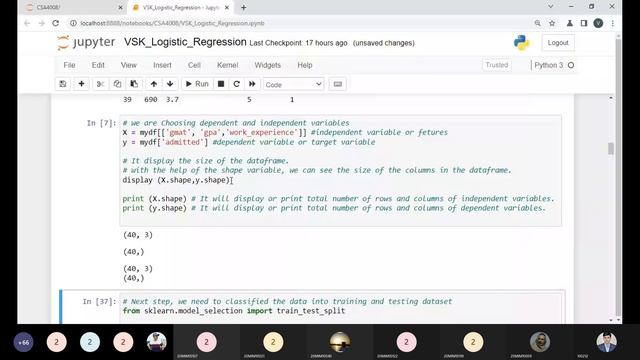Viewport: 640px width, 360px height.
Task: Close the VSK_Logistic_Regression browser tab
Action: point(227,7)
